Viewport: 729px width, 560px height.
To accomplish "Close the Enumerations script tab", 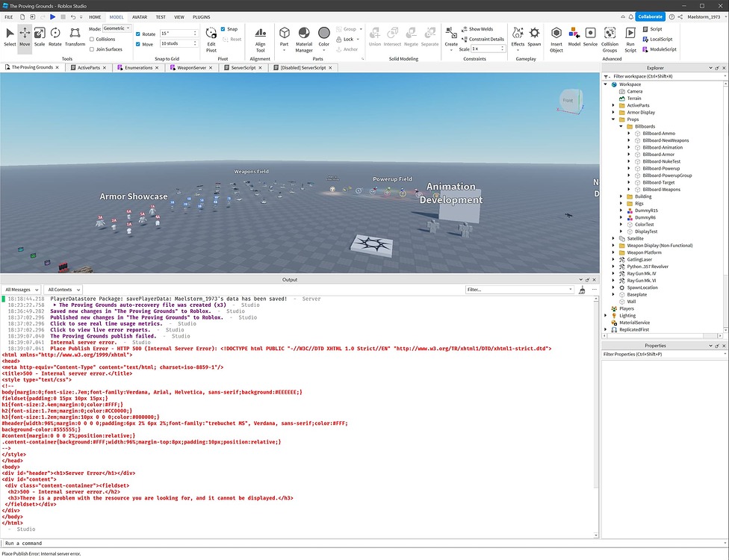I will (157, 68).
